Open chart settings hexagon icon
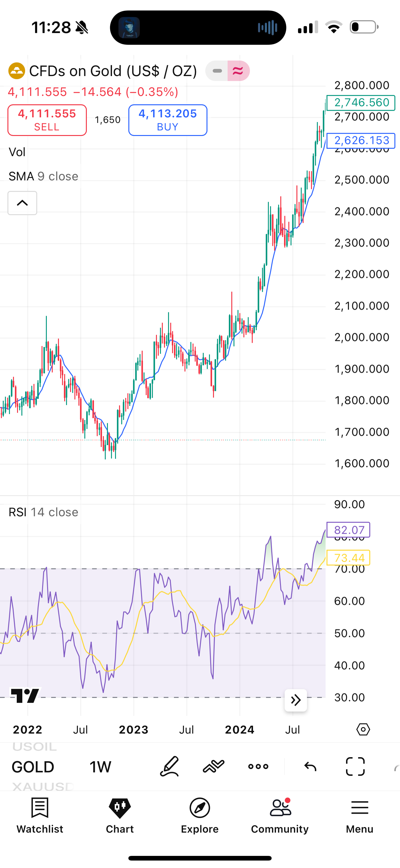400x868 pixels. pos(363,730)
